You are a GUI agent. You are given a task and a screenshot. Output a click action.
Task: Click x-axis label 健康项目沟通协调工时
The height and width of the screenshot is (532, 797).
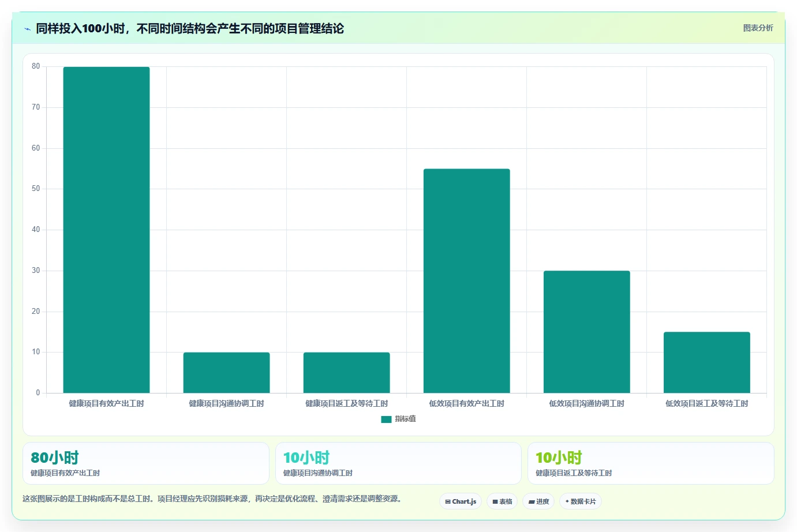(x=226, y=403)
